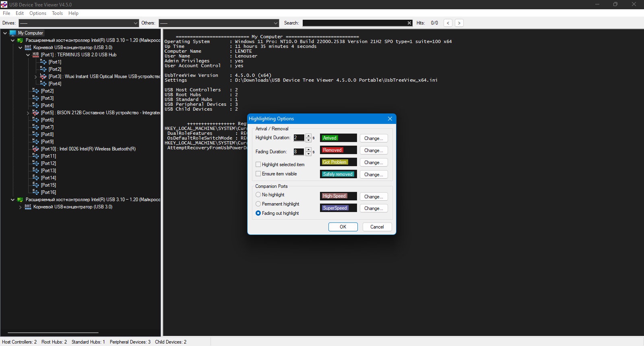This screenshot has height=346, width=644.
Task: Increase Fading Duration with up arrow
Action: click(x=308, y=150)
